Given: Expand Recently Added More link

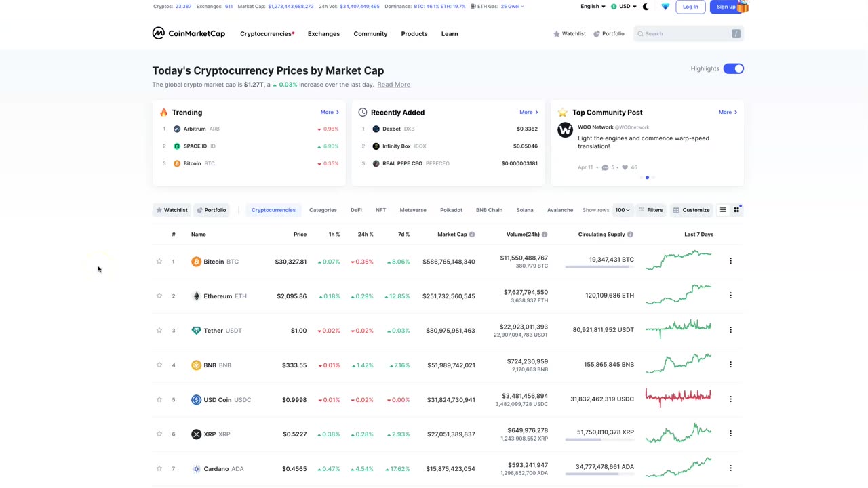Looking at the screenshot, I should (x=528, y=113).
